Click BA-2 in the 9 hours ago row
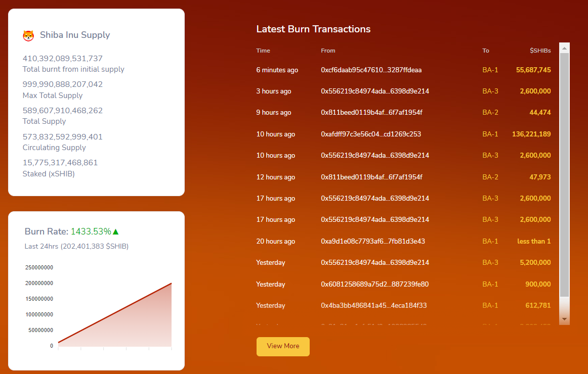The height and width of the screenshot is (374, 588). pos(490,112)
